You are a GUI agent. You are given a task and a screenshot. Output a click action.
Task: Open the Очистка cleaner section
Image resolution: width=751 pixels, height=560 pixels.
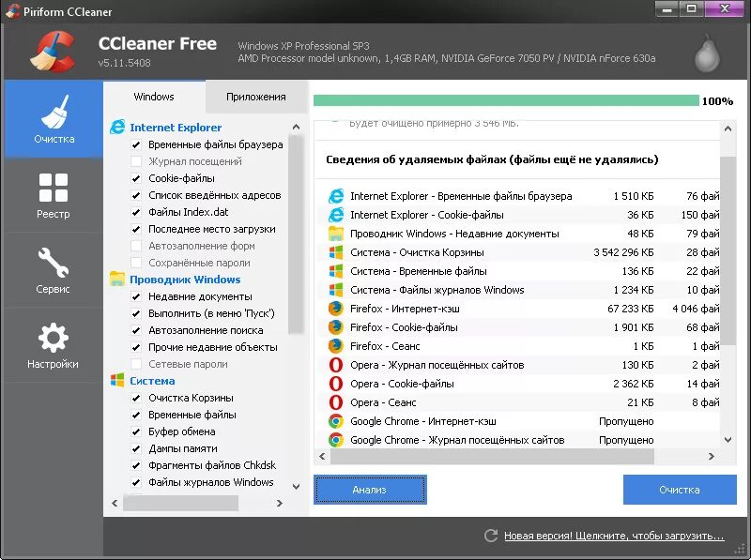(54, 119)
